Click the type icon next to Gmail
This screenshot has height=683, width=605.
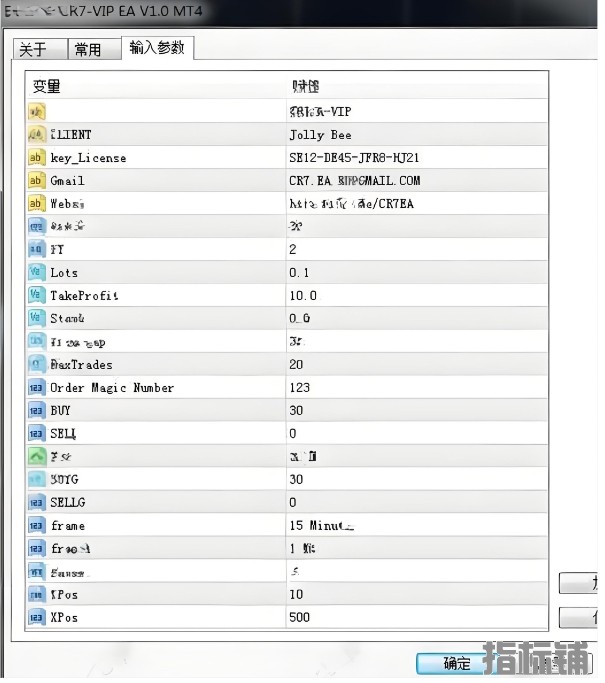36,181
